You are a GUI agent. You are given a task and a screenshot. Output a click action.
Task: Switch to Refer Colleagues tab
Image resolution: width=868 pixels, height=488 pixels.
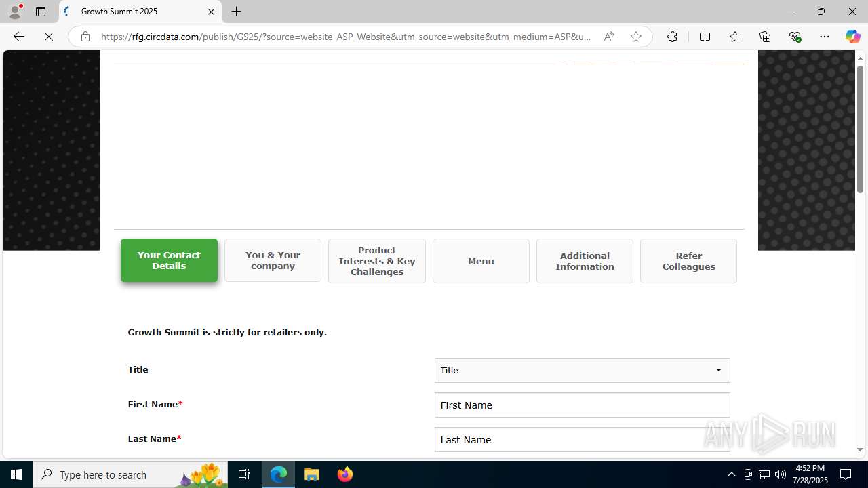pos(688,261)
